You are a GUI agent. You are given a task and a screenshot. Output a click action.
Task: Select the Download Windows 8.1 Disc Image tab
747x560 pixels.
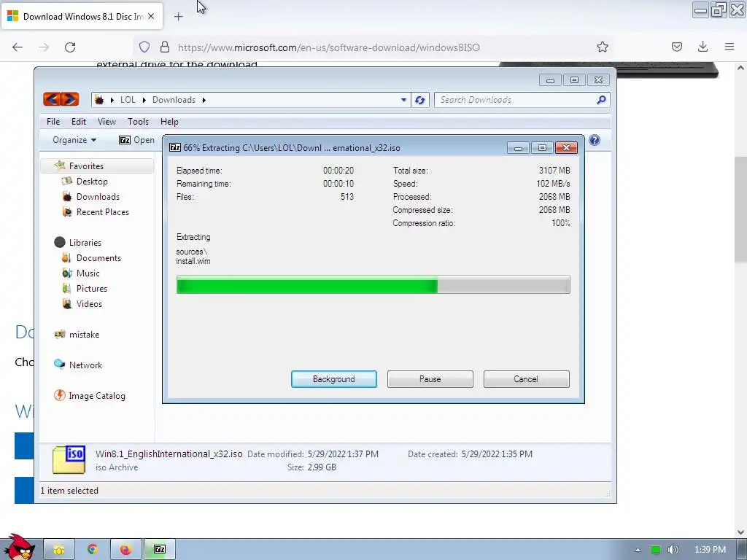pyautogui.click(x=82, y=17)
